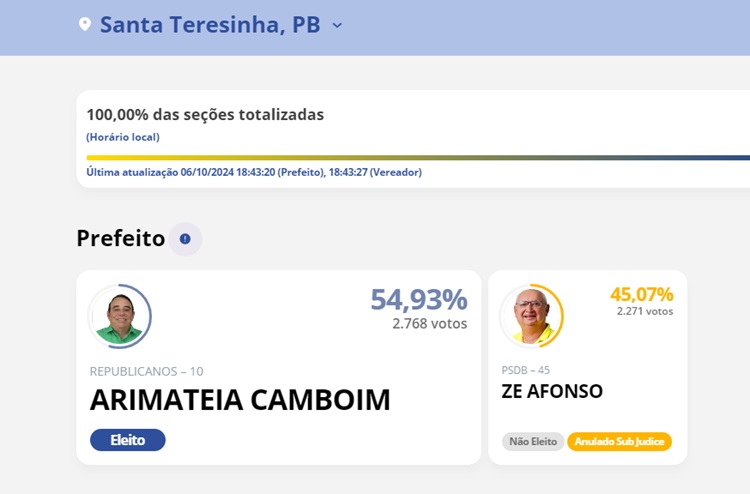Click the Não Eleito badge

(532, 442)
